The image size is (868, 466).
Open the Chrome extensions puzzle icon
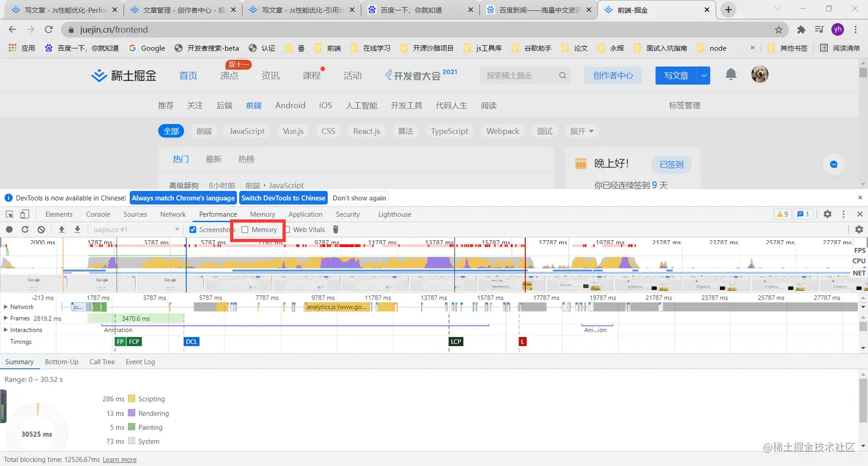pyautogui.click(x=801, y=29)
